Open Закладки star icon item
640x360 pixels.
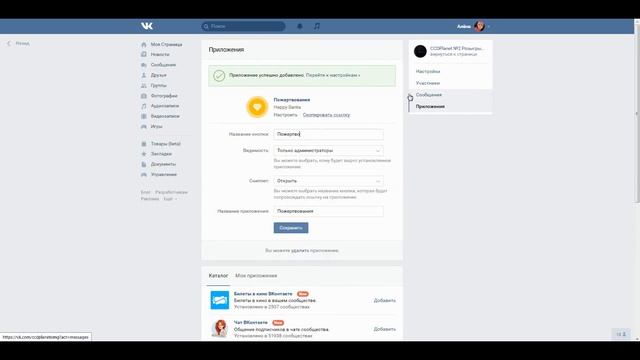(144, 154)
